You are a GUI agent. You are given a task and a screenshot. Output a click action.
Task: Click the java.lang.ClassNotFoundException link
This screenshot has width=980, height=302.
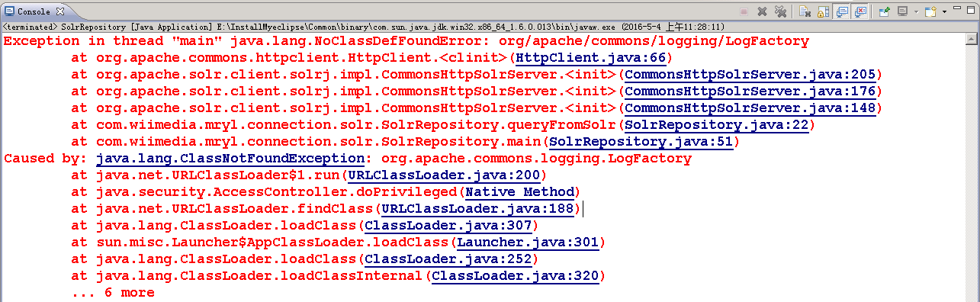point(230,159)
